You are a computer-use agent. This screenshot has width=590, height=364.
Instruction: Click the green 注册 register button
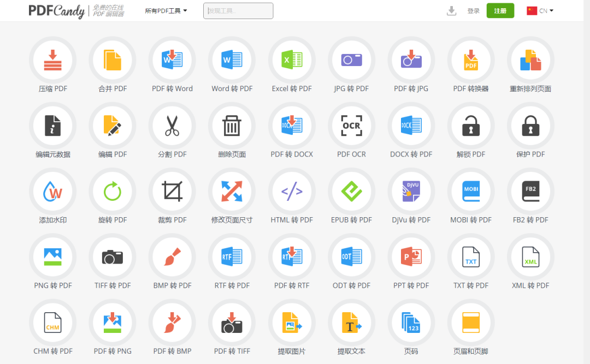(500, 10)
